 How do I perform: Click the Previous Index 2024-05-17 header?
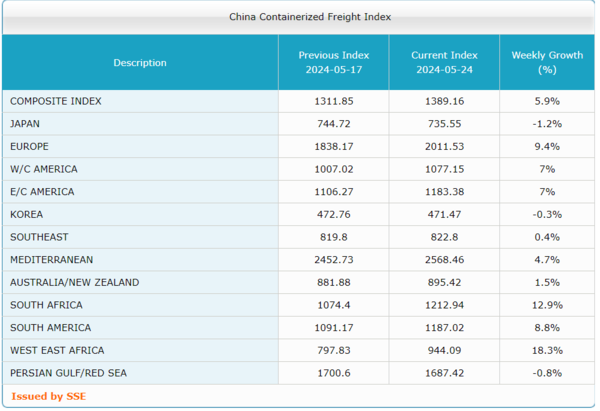point(333,62)
